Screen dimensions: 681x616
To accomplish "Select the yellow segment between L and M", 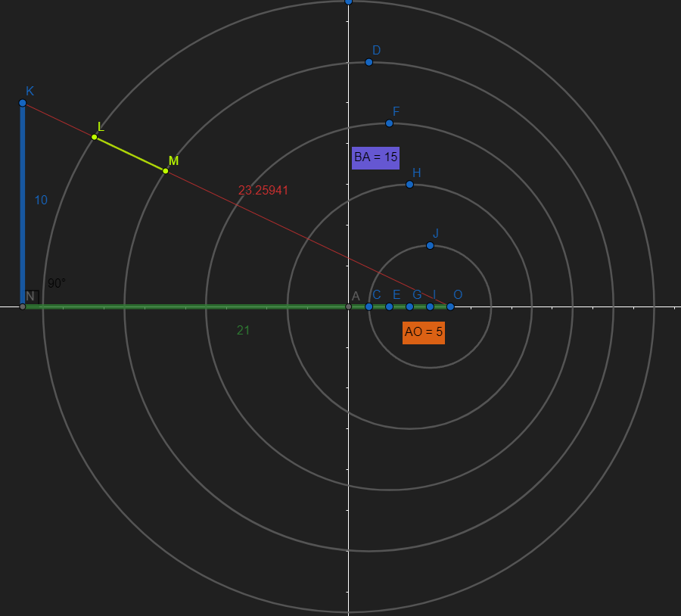I will tap(130, 153).
